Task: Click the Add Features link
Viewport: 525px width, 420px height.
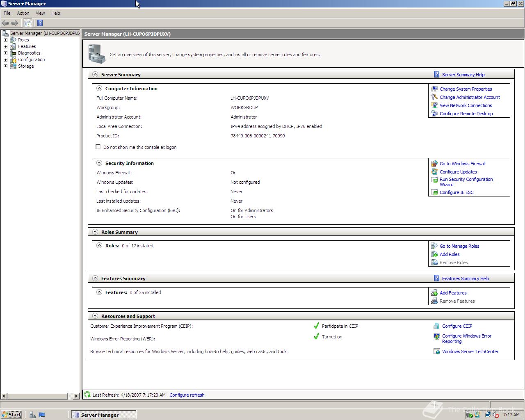Action: (x=453, y=293)
